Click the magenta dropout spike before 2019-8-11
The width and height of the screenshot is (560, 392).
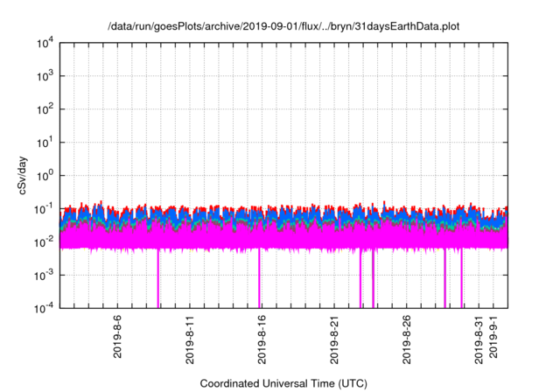click(x=158, y=278)
